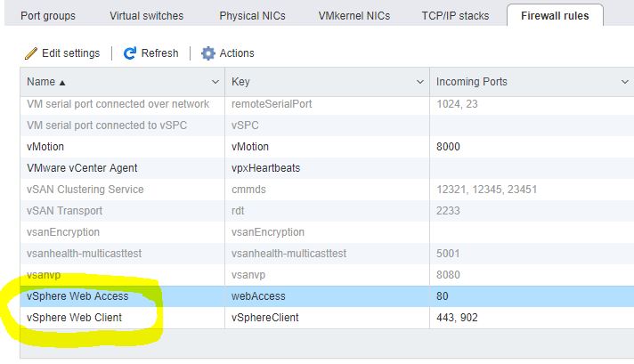634x364 pixels.
Task: Click the Refresh arrow icon
Action: point(130,53)
